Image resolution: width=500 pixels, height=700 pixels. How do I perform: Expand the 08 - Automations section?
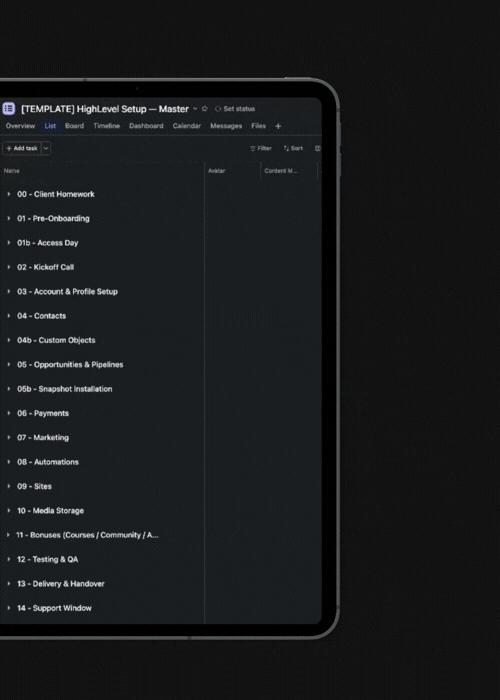coord(8,462)
